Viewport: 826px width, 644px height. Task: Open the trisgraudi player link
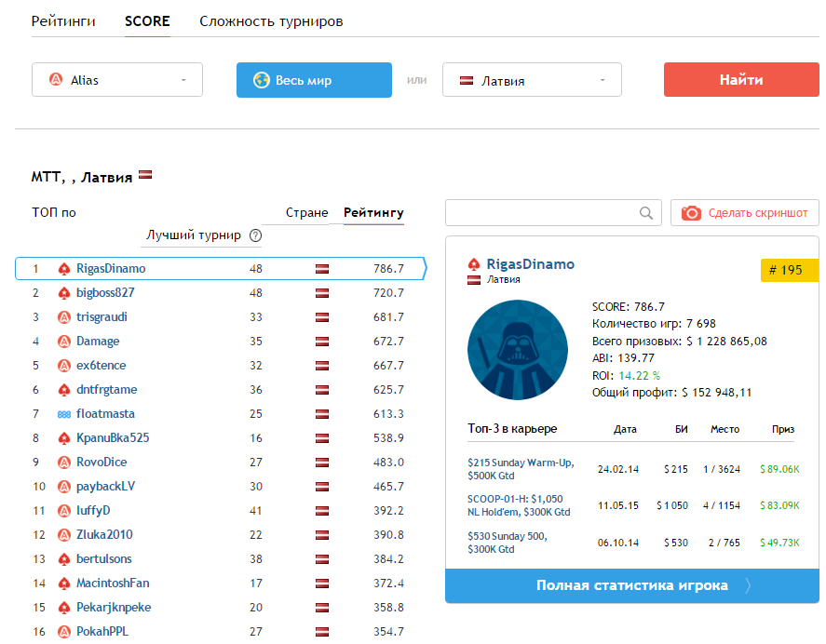(102, 317)
